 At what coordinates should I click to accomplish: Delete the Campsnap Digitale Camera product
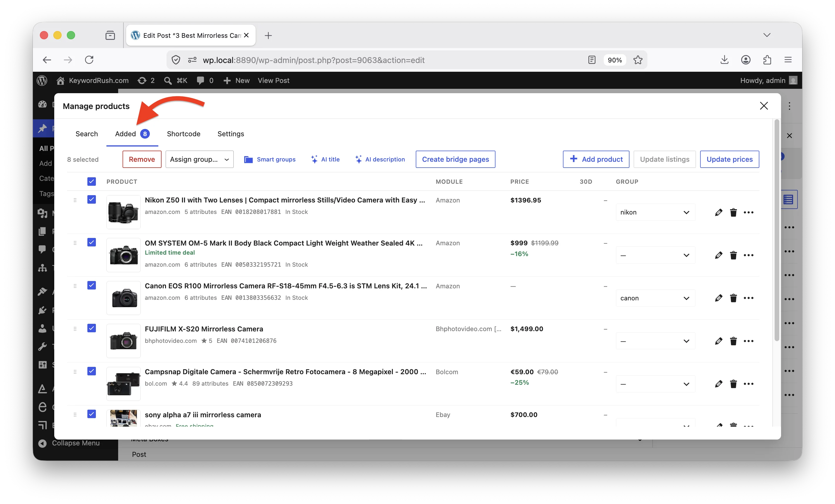coord(733,384)
